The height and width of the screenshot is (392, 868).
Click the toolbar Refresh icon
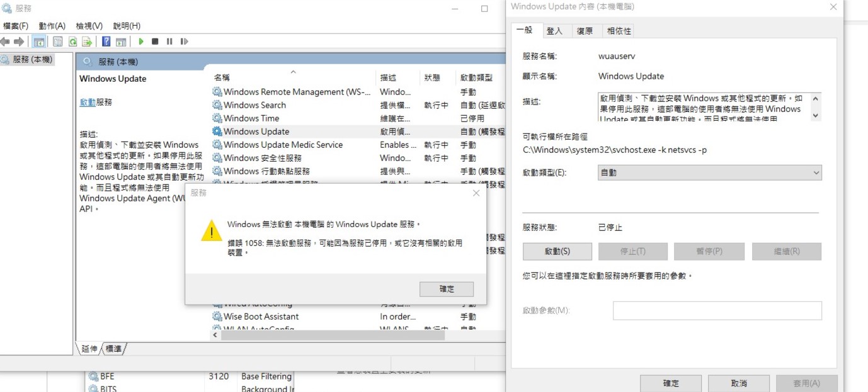tap(72, 42)
